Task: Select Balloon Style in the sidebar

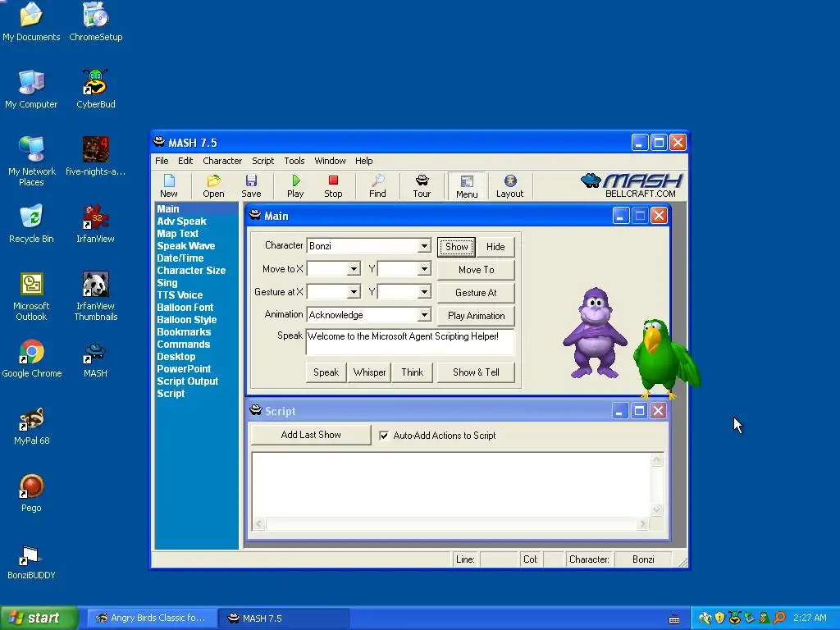Action: 187,320
